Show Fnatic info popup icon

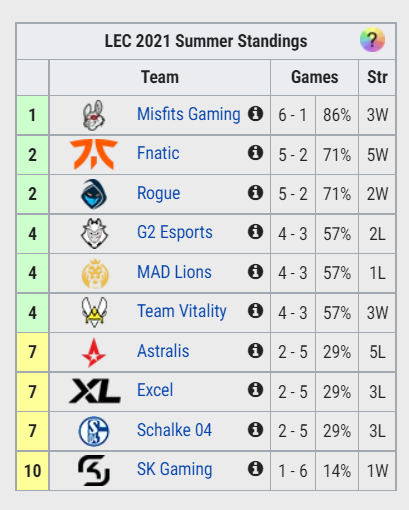pyautogui.click(x=255, y=153)
